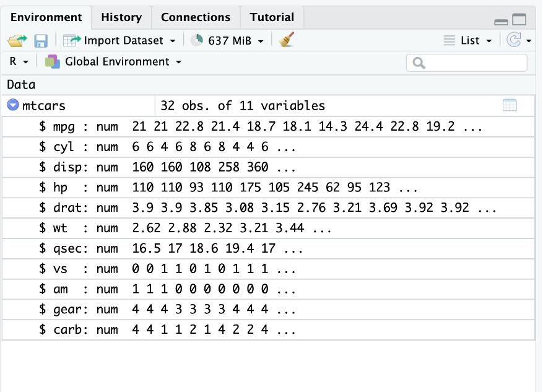Select the mtcars data object name
Image resolution: width=543 pixels, height=392 pixels.
click(44, 106)
